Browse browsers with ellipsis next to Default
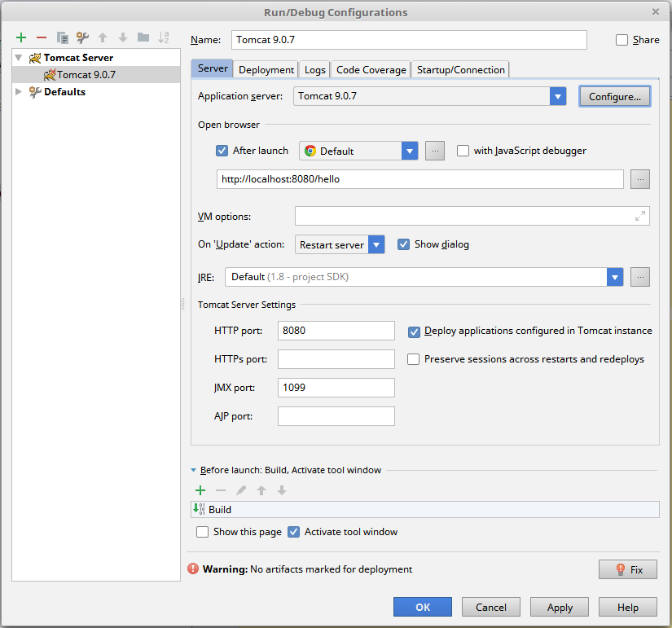The height and width of the screenshot is (628, 672). [435, 151]
